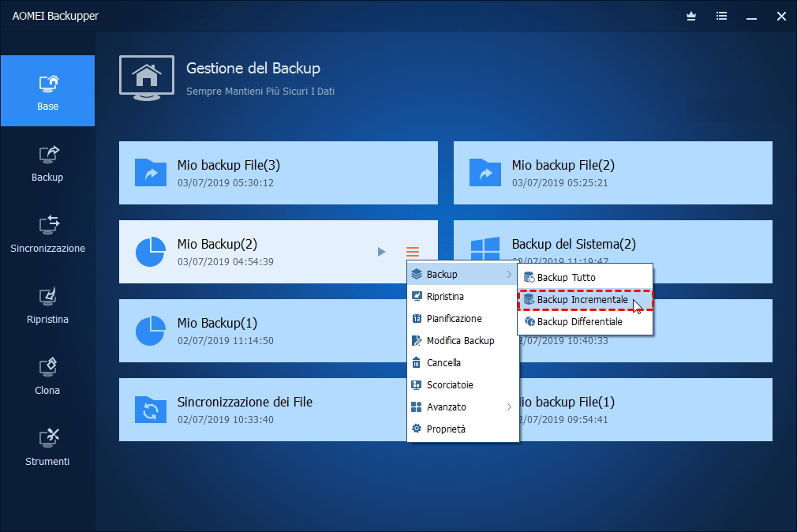797x532 pixels.
Task: Click the Mio backup File(2) title
Action: pos(563,165)
